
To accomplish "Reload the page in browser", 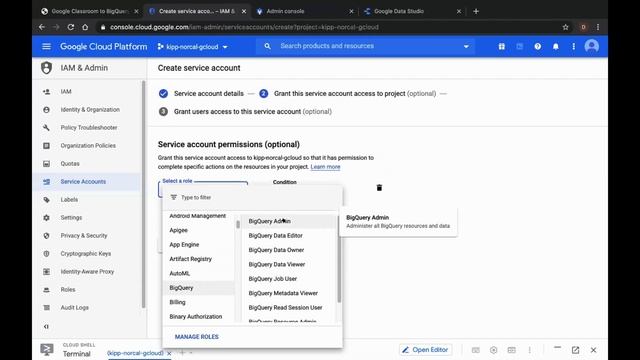I will tap(71, 27).
